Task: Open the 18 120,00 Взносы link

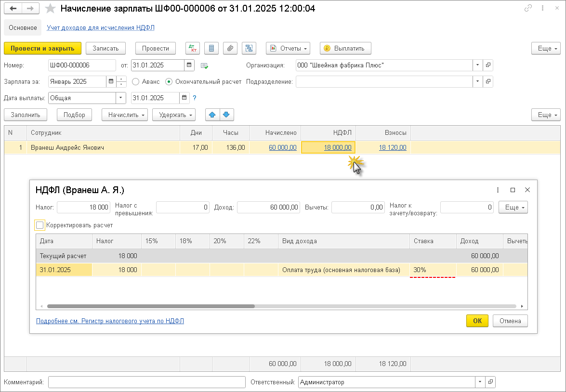Action: (x=393, y=148)
